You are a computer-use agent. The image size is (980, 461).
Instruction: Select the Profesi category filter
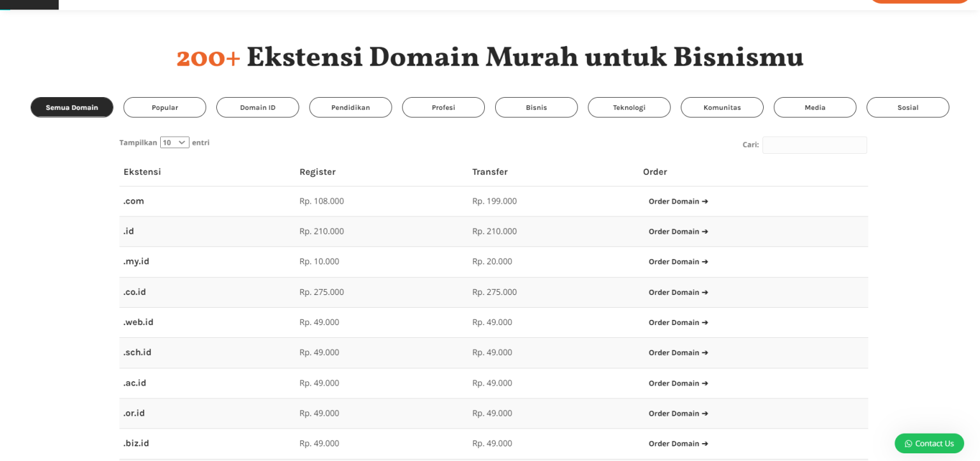[443, 107]
